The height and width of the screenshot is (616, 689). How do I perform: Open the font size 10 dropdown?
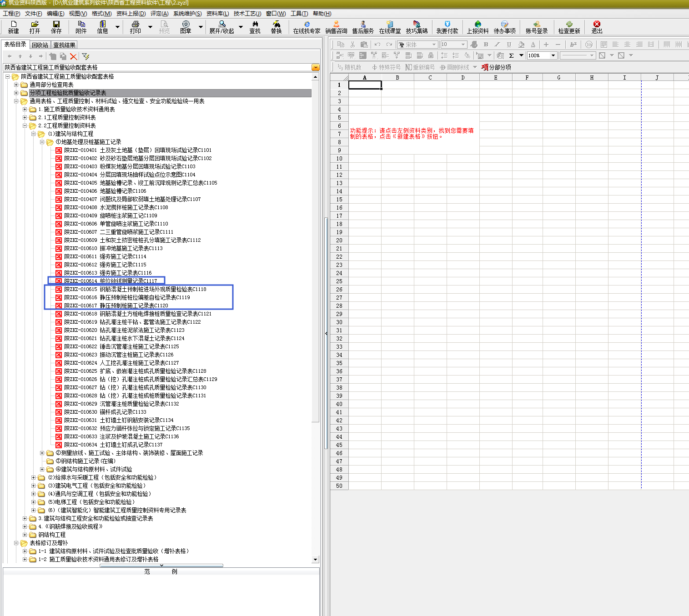(463, 45)
